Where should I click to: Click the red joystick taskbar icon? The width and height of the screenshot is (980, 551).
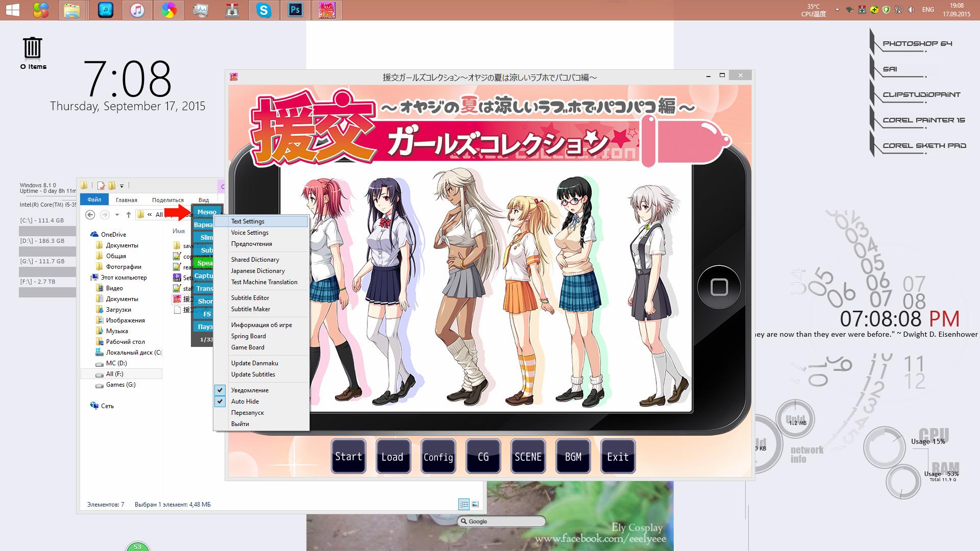pos(232,10)
